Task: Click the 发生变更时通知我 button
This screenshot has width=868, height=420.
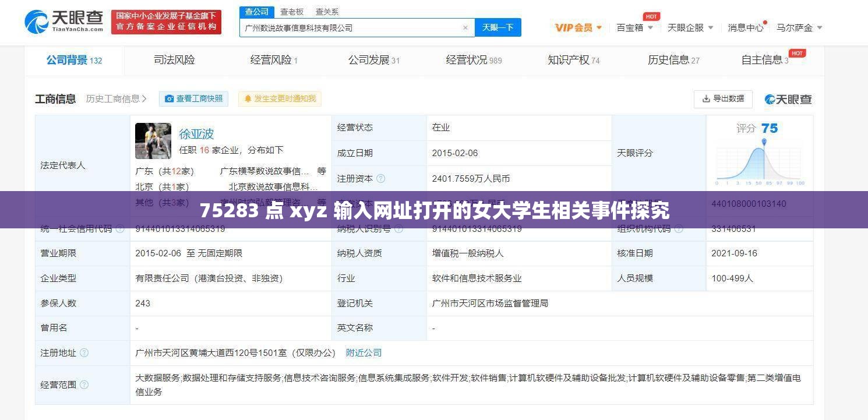Action: coord(280,99)
